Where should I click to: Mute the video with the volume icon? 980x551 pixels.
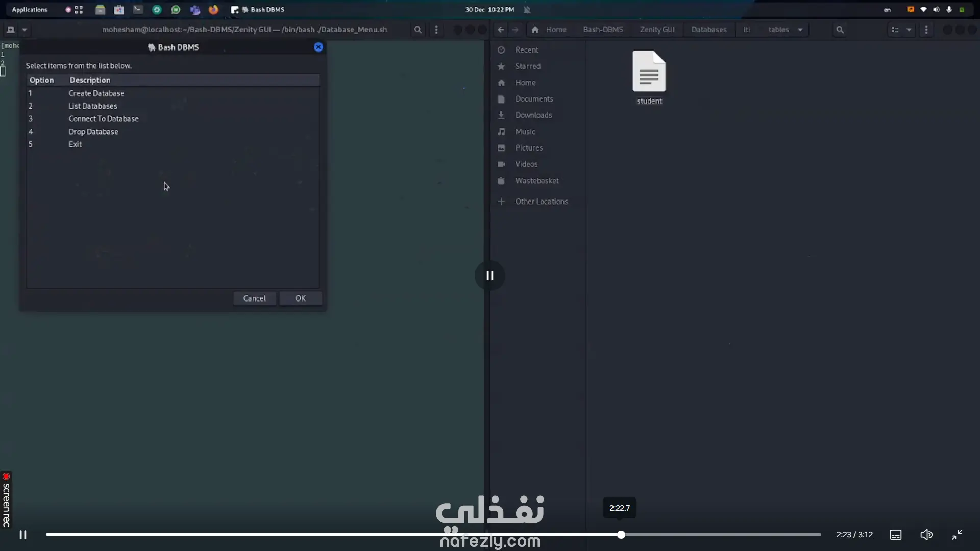pyautogui.click(x=926, y=535)
